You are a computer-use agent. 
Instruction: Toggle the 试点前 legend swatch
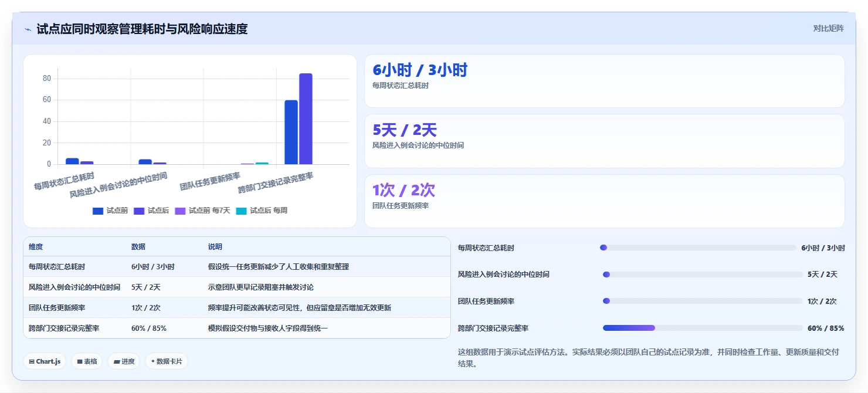[x=98, y=211]
